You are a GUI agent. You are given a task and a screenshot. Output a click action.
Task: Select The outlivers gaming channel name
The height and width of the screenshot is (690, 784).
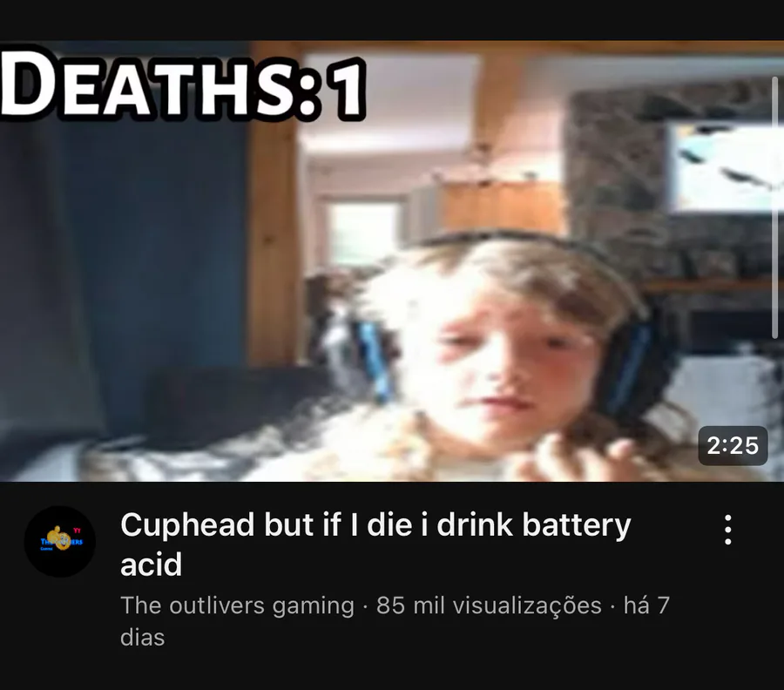pyautogui.click(x=238, y=605)
